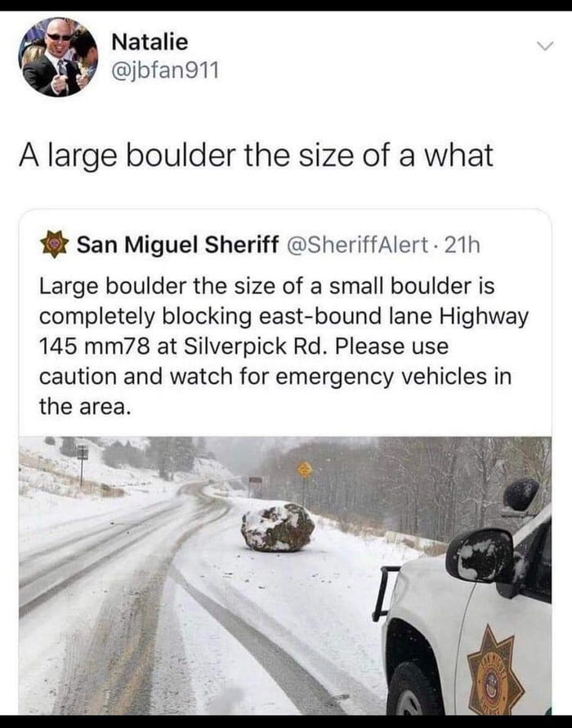Click the sheriff star emblem on vehicle door

click(x=495, y=670)
